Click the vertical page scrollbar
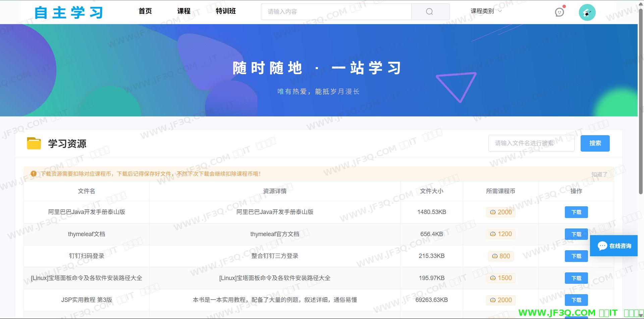 click(641, 101)
